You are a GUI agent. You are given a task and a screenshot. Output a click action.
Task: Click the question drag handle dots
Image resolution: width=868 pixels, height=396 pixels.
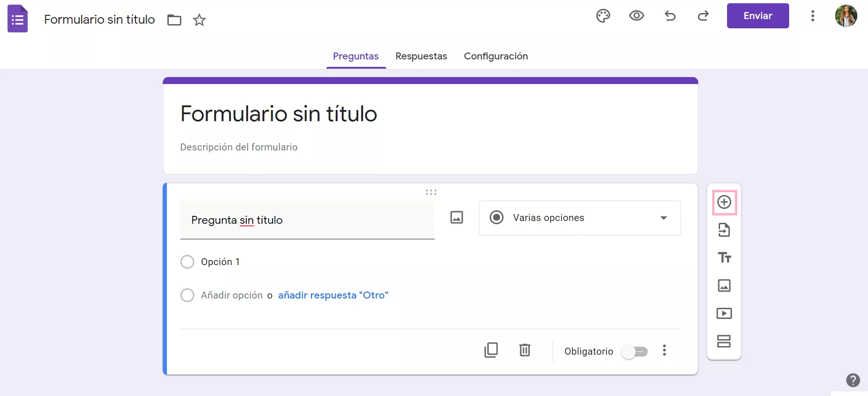coord(431,192)
